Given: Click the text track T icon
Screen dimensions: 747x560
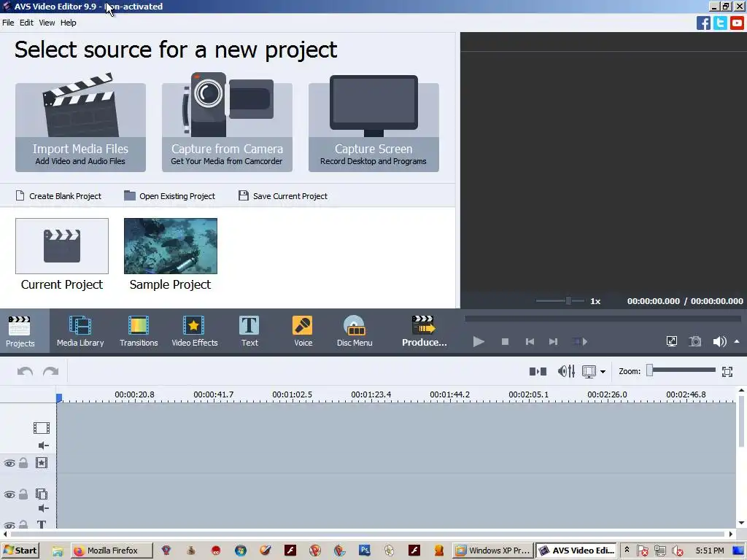Looking at the screenshot, I should pyautogui.click(x=42, y=525).
